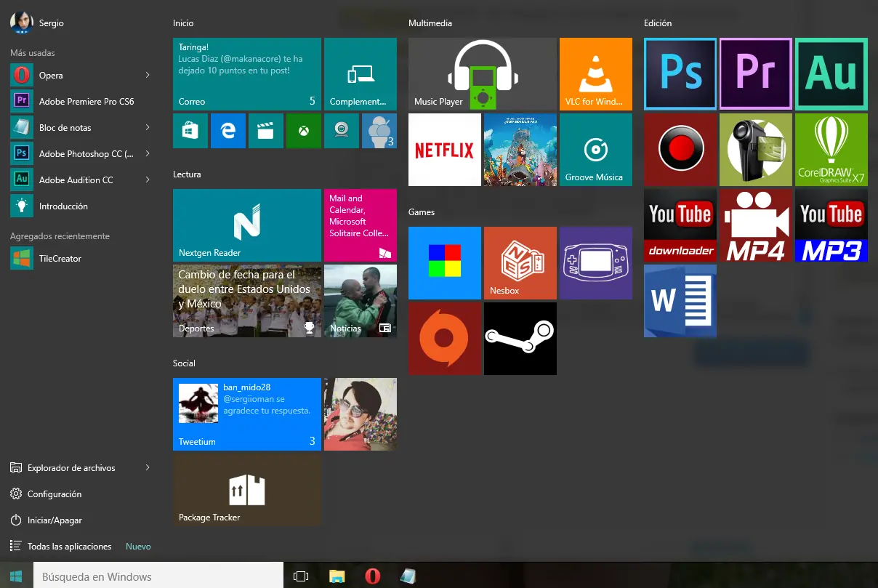
Task: Open the YouTube downloader tile
Action: (680, 225)
